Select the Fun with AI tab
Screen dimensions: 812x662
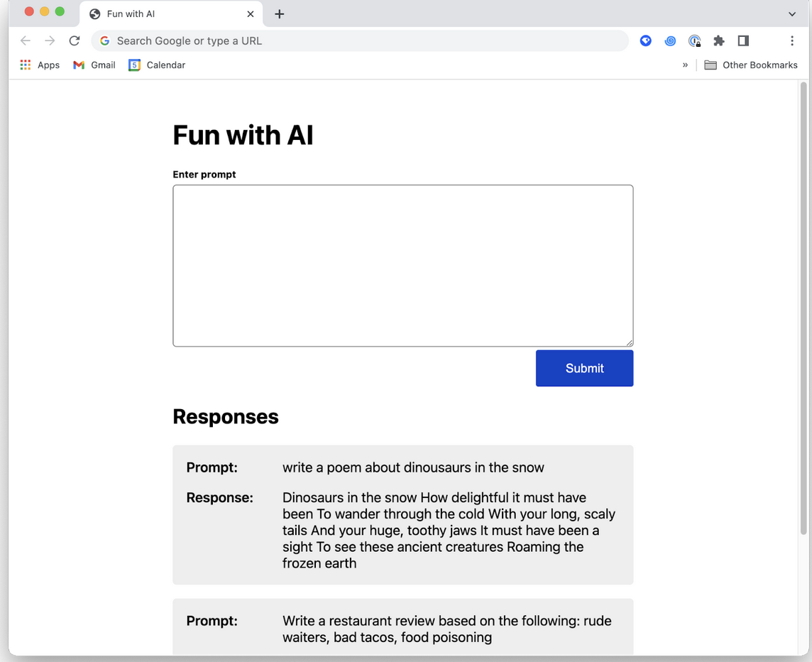point(171,14)
